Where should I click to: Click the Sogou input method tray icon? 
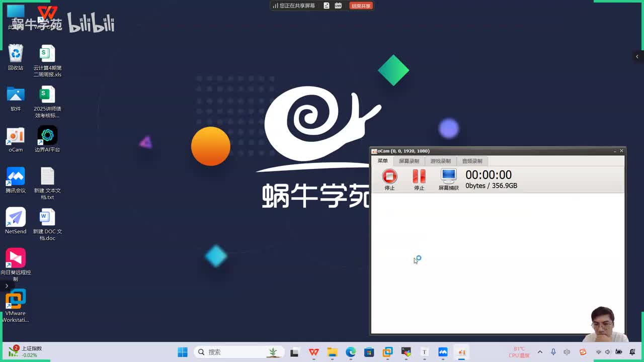click(x=583, y=352)
